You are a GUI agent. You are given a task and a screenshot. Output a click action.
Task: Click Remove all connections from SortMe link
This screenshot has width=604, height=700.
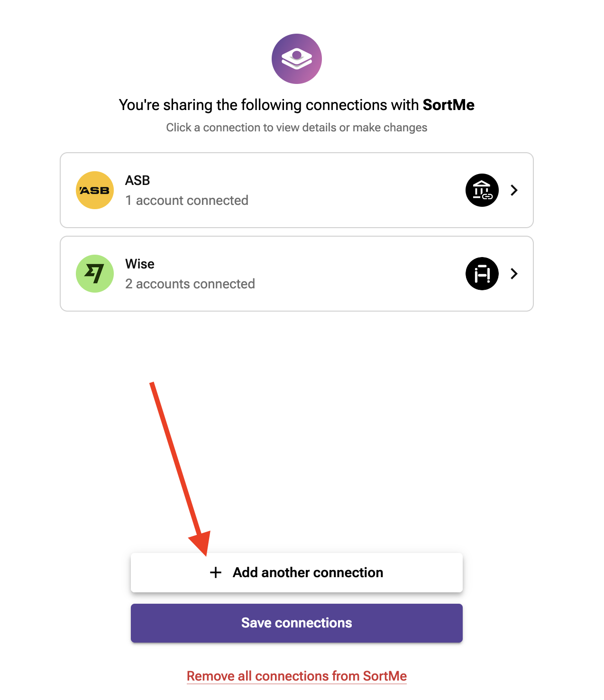pos(297,676)
